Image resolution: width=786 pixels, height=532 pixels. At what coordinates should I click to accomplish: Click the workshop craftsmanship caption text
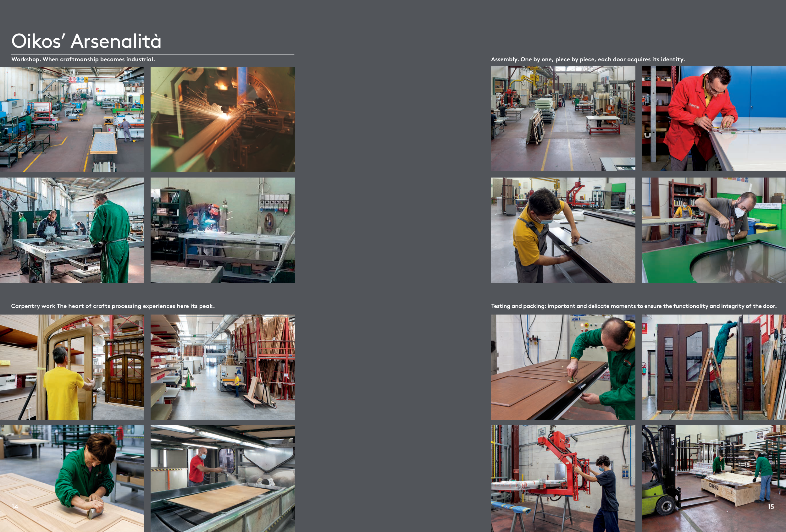click(83, 59)
